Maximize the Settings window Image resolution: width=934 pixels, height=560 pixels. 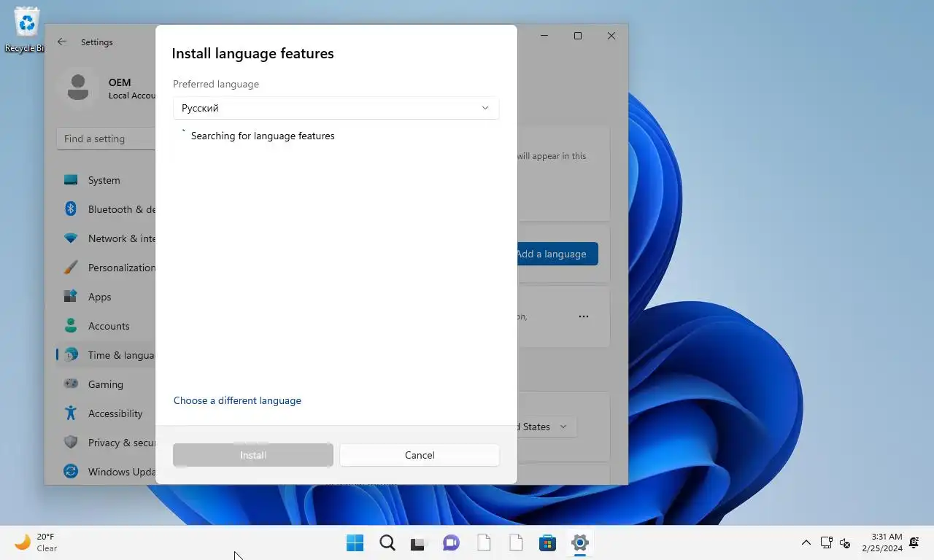[578, 36]
